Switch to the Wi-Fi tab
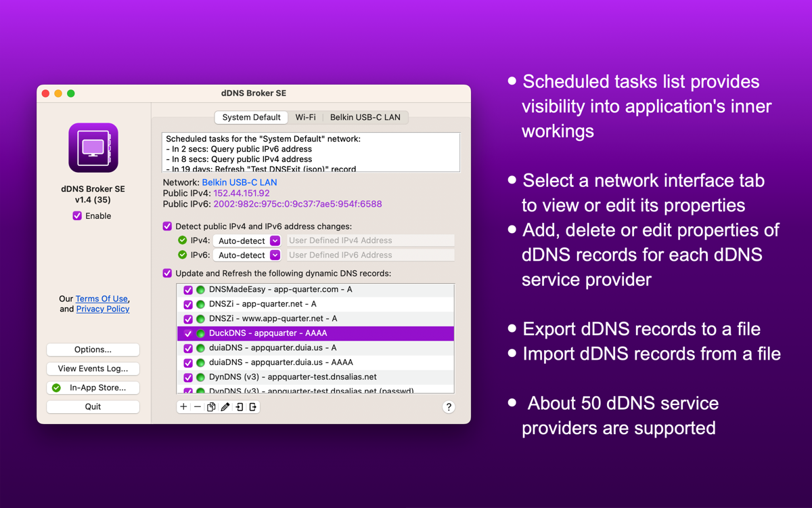 point(305,117)
